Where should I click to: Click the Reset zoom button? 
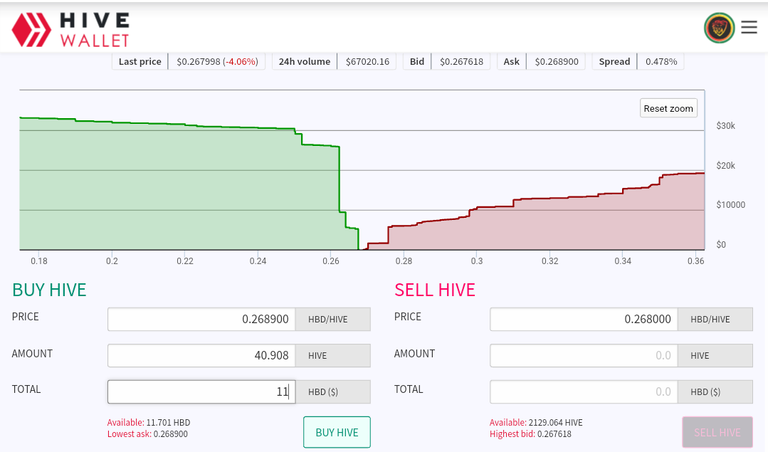[668, 108]
